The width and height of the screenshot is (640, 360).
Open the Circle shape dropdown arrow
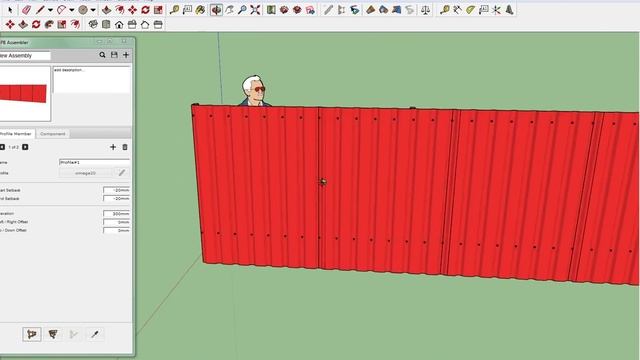click(93, 10)
